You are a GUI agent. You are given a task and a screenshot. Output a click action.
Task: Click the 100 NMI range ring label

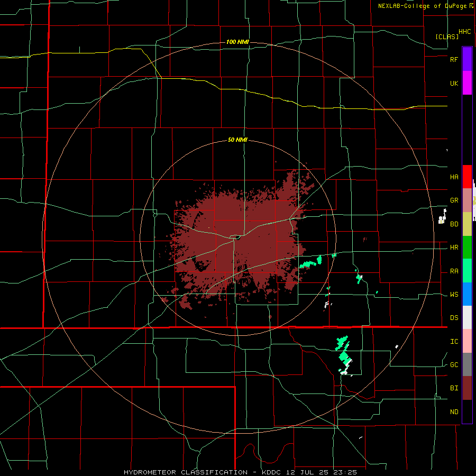click(x=237, y=42)
